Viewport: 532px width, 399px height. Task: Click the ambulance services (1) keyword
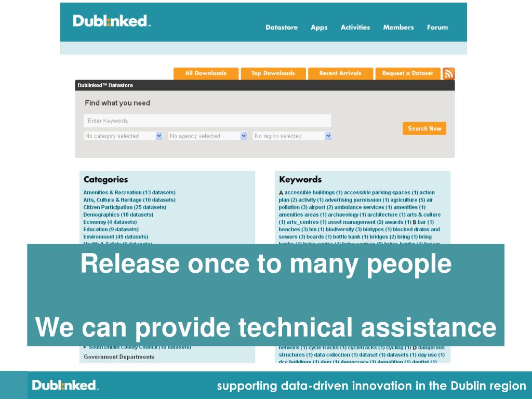(x=363, y=207)
